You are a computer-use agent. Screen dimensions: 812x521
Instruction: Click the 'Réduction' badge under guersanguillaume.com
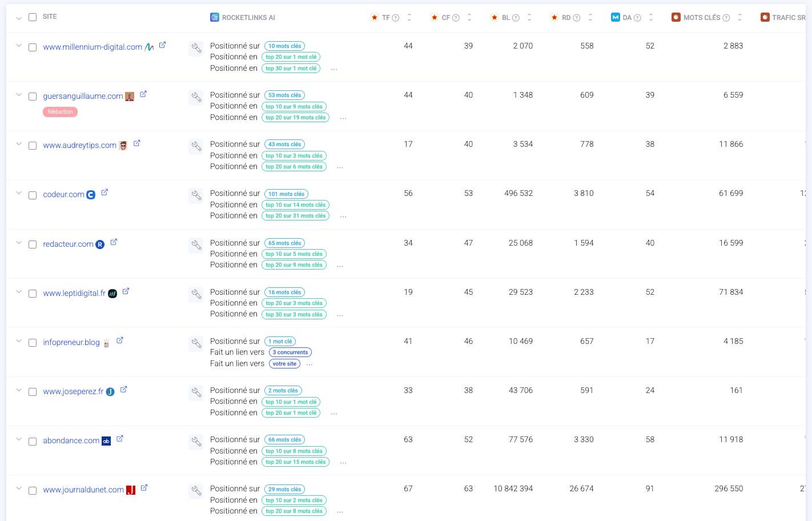pos(60,112)
